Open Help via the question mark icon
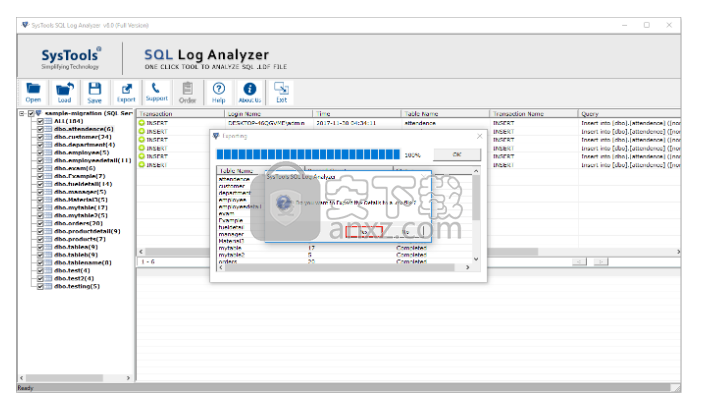 point(219,88)
